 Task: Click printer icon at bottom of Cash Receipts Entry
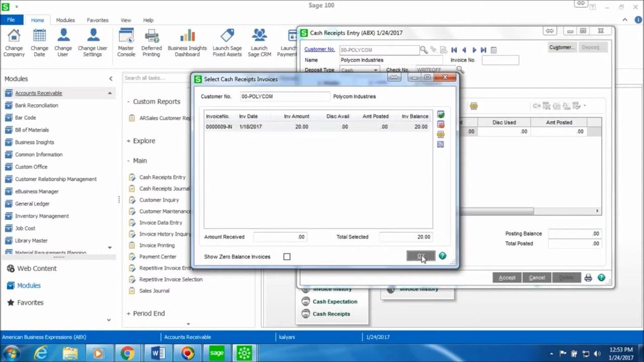[588, 278]
